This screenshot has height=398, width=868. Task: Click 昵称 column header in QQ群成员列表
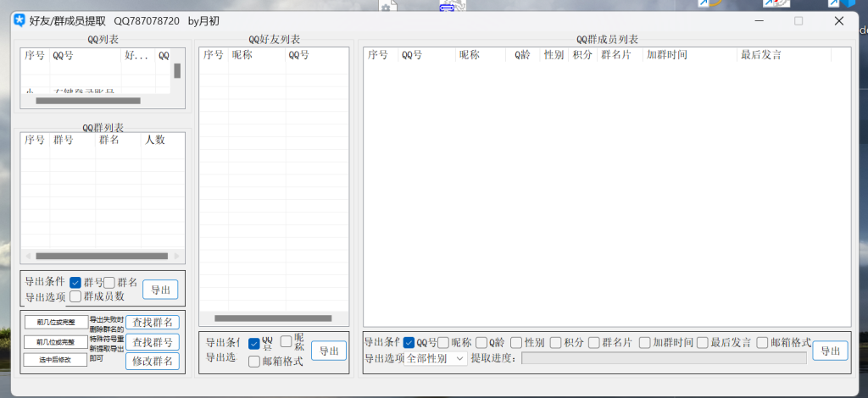click(481, 55)
